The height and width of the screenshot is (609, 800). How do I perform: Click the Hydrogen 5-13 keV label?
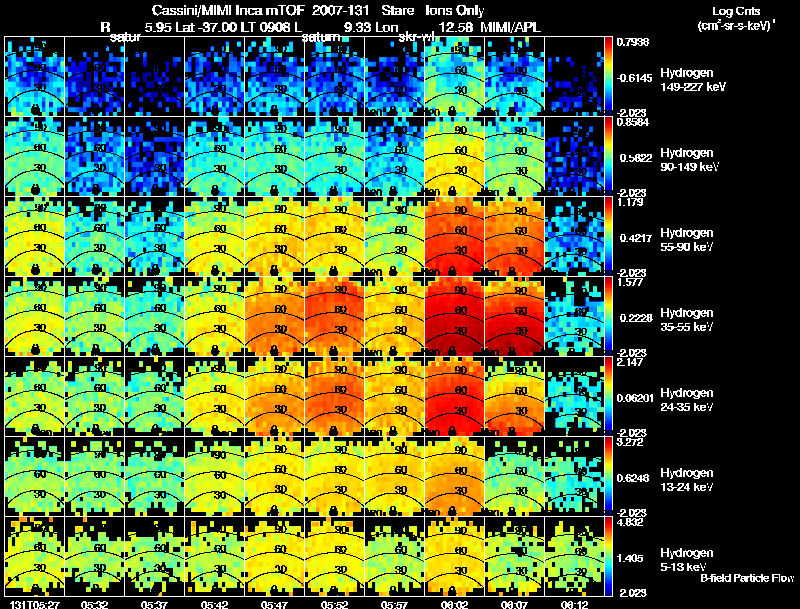(x=686, y=560)
